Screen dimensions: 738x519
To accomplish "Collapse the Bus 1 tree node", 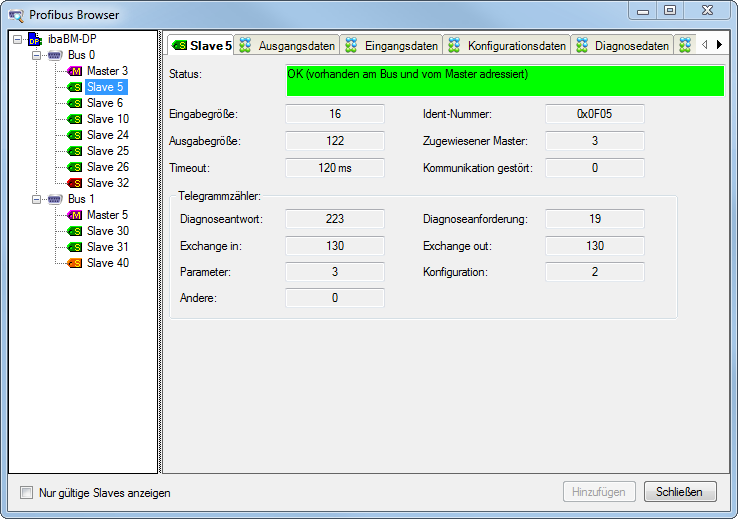I will click(36, 200).
